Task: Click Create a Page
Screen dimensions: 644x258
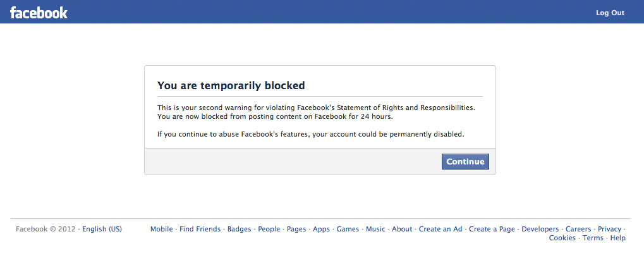Action: click(492, 230)
